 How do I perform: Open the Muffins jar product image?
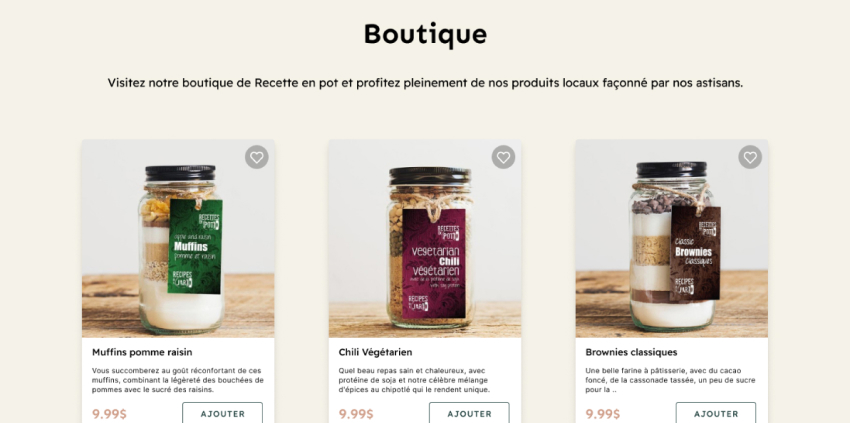tap(178, 239)
